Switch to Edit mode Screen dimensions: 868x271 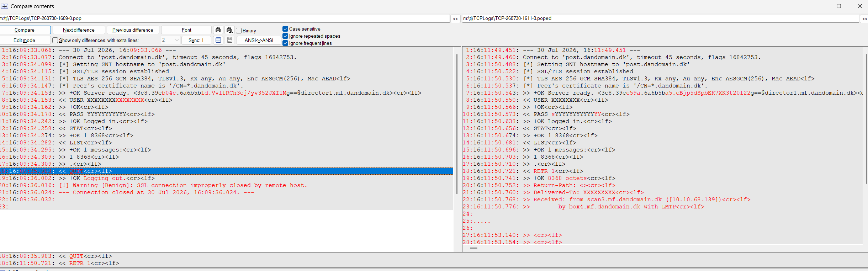(25, 40)
